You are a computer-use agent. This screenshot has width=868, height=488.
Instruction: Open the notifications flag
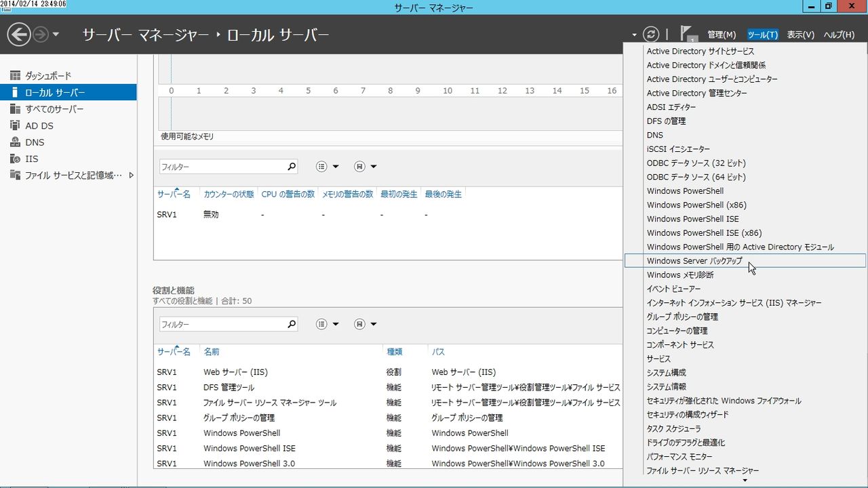tap(688, 34)
